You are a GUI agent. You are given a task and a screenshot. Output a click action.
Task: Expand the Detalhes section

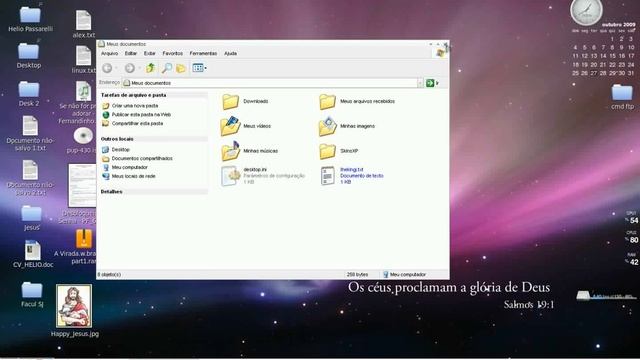coord(154,191)
